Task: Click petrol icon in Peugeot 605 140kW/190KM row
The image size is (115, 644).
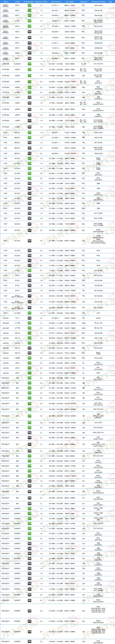Action: 29,428
